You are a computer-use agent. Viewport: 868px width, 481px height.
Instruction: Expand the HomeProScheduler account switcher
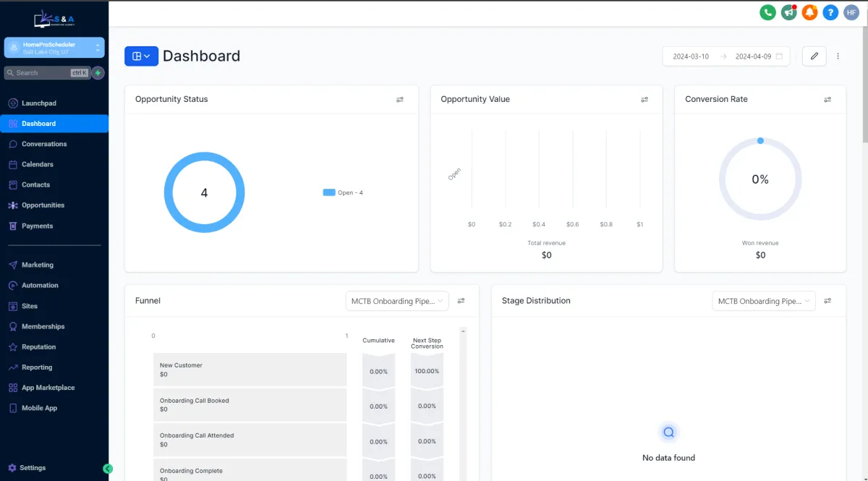[x=54, y=48]
